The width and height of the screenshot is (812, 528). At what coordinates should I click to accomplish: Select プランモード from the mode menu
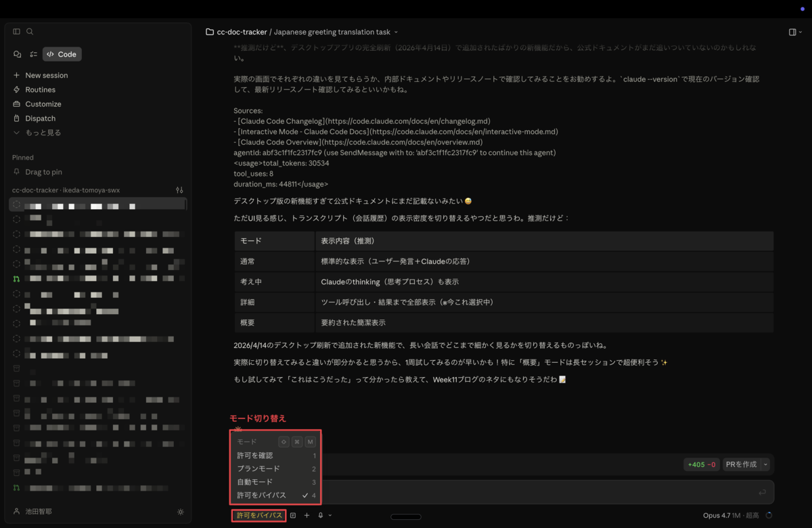coord(276,468)
